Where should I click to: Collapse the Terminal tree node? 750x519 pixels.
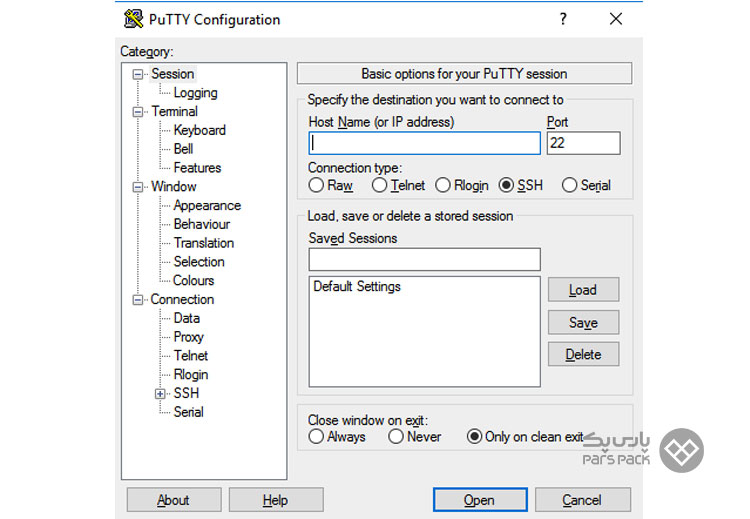coord(138,112)
